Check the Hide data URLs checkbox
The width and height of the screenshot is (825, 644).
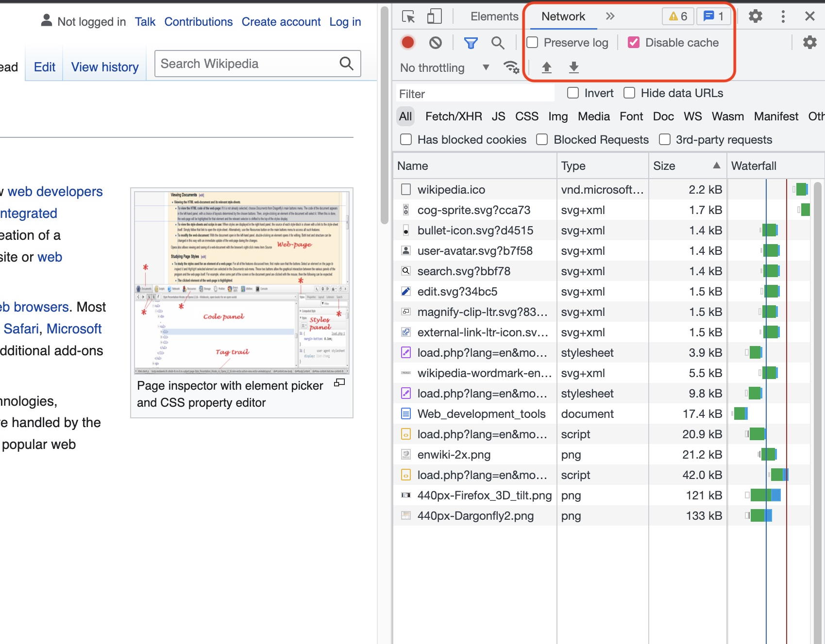pos(629,93)
